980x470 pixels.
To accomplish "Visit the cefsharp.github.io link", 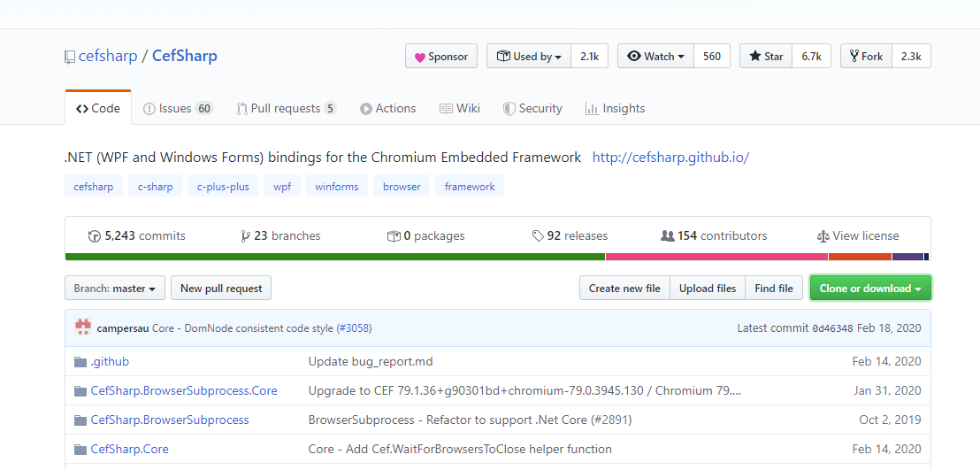I will point(670,158).
